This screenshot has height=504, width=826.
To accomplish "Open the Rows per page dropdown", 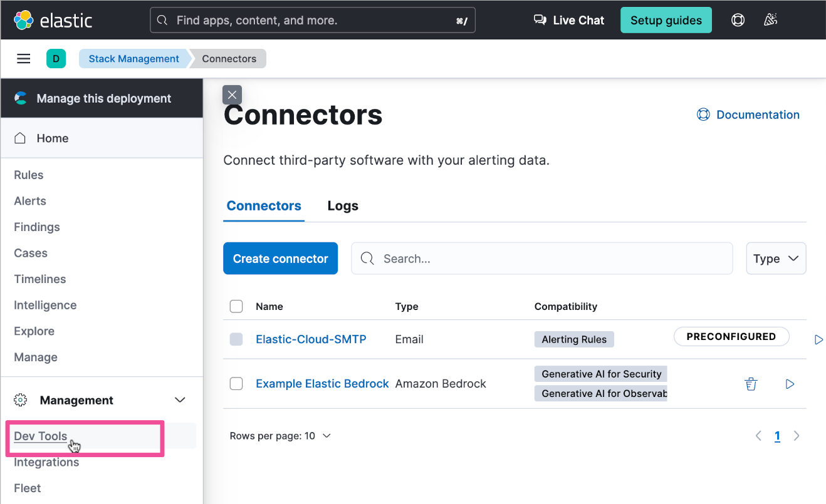I will point(280,436).
